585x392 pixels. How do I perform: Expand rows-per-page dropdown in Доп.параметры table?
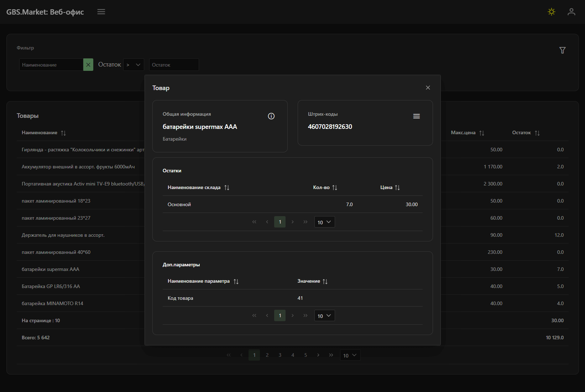tap(324, 316)
